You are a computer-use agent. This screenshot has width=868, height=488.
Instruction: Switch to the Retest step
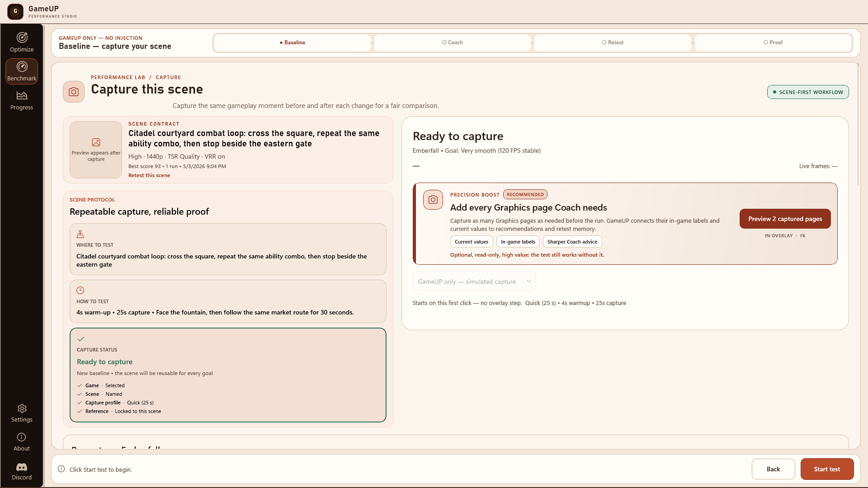(613, 42)
